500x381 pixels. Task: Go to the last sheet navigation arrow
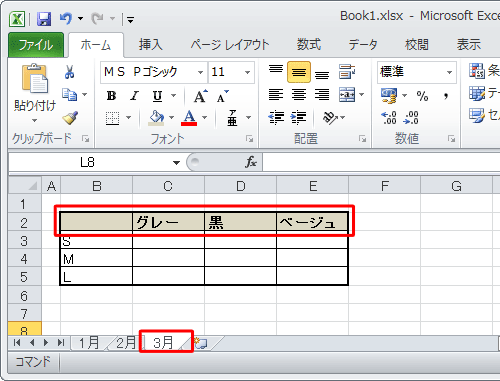point(61,343)
